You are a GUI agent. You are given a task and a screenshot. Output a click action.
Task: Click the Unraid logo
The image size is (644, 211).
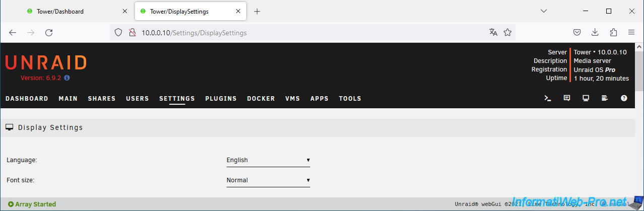coord(46,63)
